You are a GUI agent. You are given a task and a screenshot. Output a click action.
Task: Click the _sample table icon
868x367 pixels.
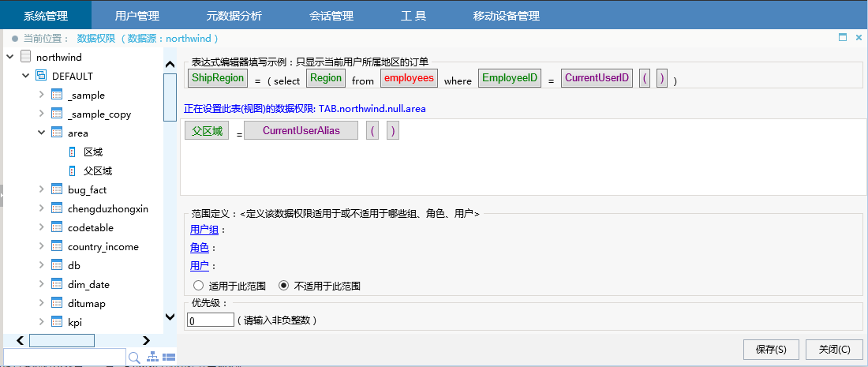(x=57, y=95)
